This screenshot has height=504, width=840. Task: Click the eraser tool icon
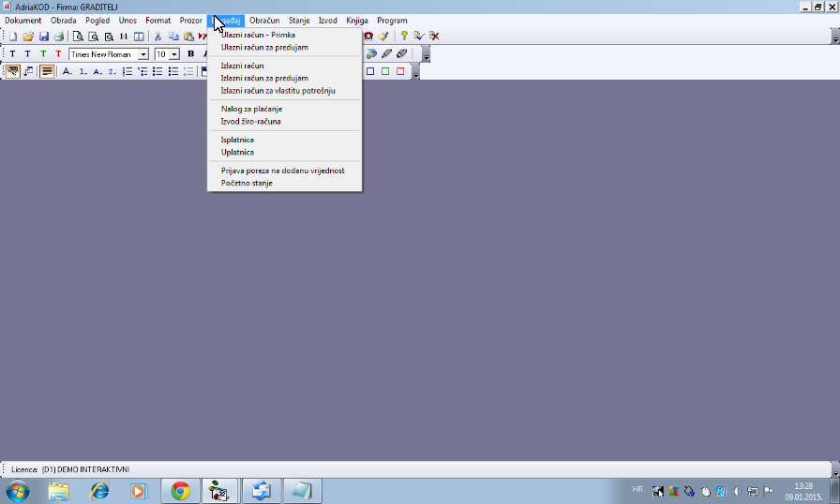click(x=402, y=54)
